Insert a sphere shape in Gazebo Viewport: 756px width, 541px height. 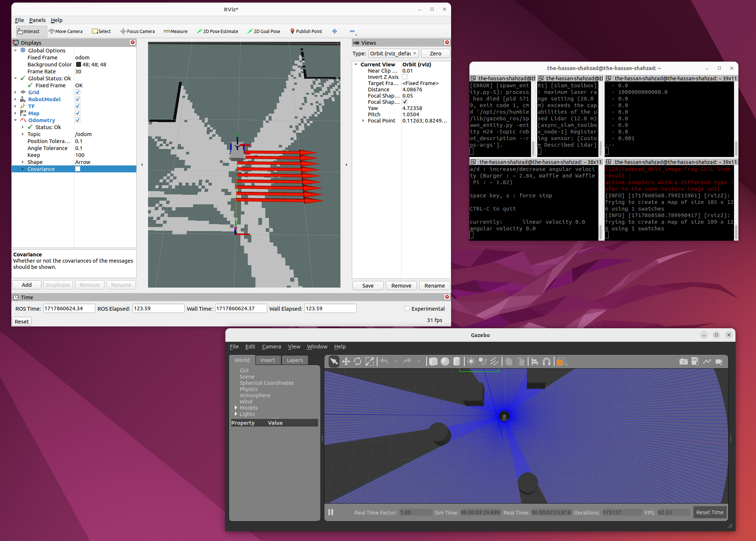pyautogui.click(x=445, y=362)
